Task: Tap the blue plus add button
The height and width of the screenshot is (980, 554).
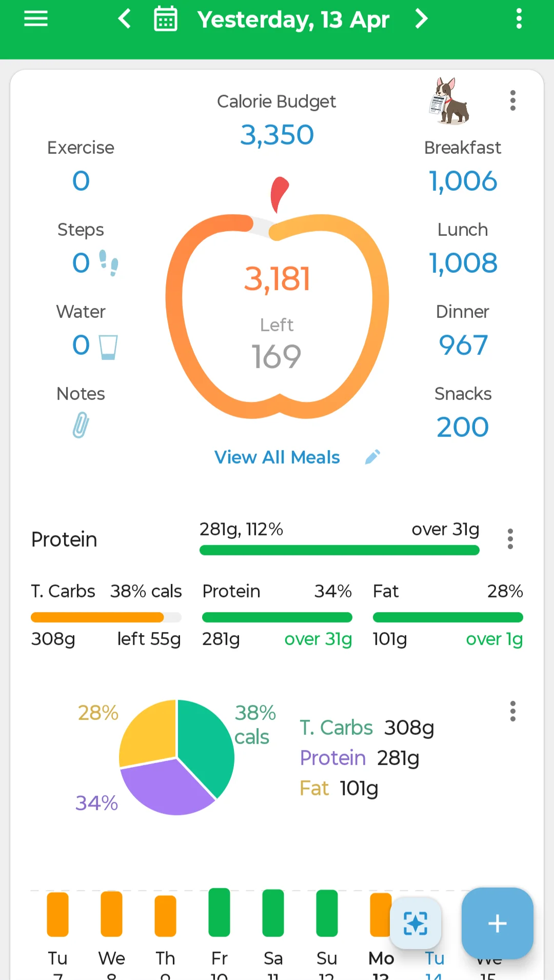Action: click(x=497, y=923)
